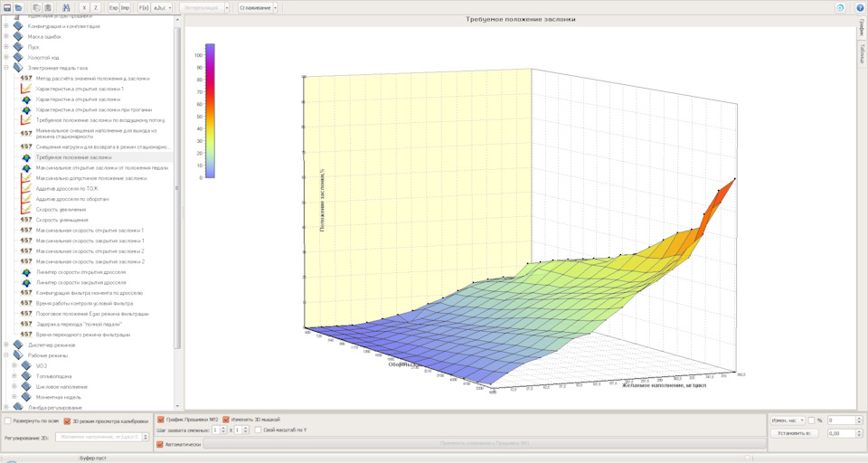
Task: Expand the 'Рабочие режимы' tree node
Action: tap(6, 355)
